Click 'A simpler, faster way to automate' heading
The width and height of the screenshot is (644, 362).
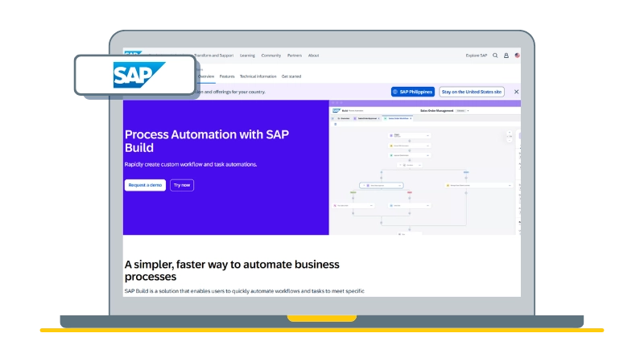[x=232, y=270]
